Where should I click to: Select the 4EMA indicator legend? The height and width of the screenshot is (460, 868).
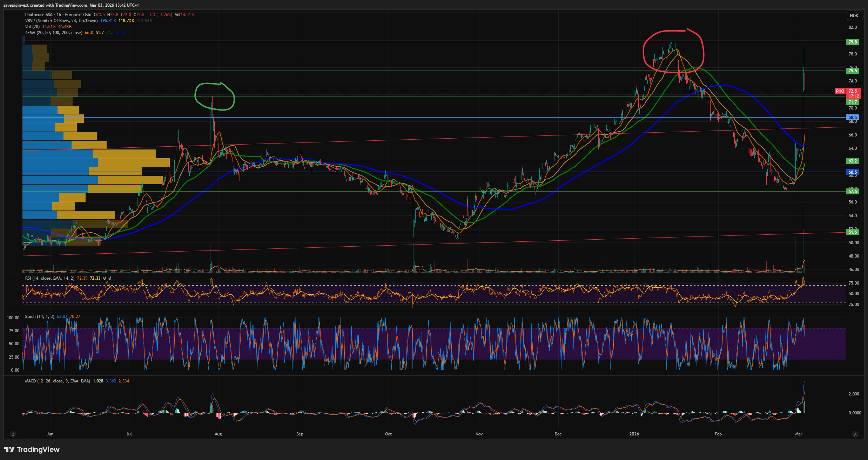tap(53, 33)
